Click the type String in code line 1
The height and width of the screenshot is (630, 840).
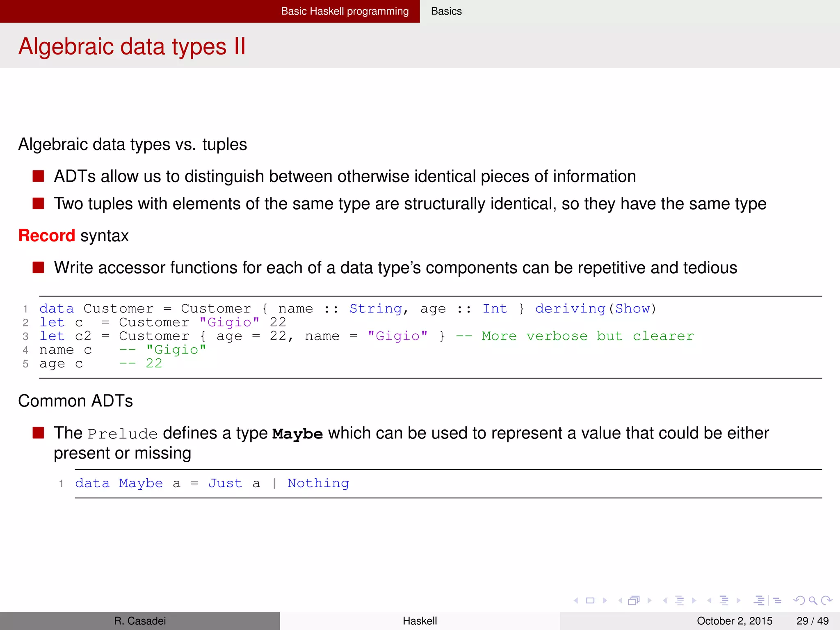376,308
